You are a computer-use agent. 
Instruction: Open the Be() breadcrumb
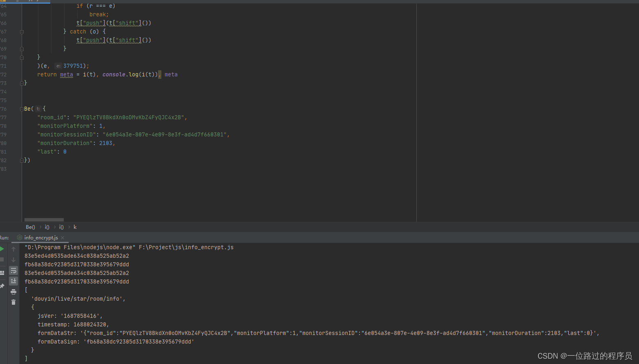click(x=31, y=227)
